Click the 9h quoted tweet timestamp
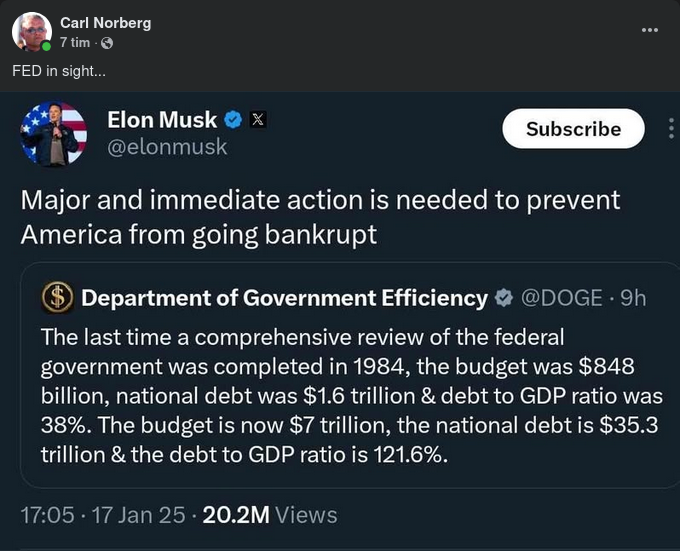The height and width of the screenshot is (551, 680). (x=633, y=298)
